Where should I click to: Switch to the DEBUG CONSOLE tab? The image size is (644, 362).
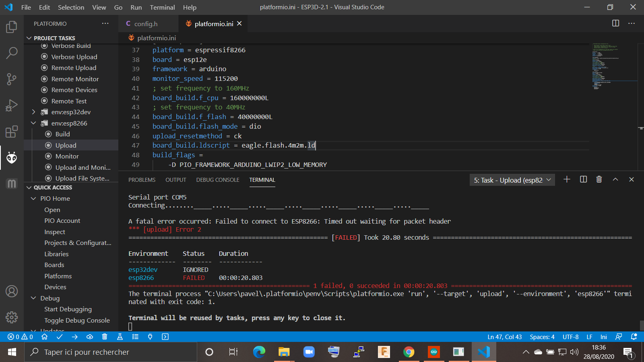218,180
